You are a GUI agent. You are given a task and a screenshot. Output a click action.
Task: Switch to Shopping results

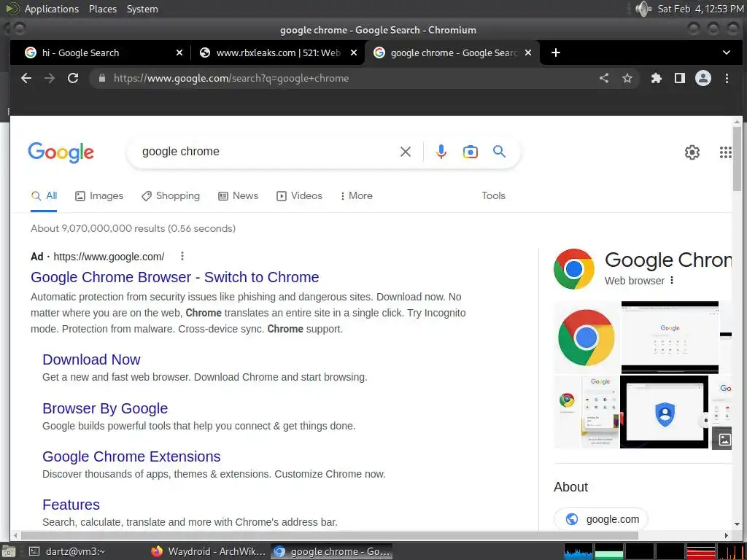(x=171, y=195)
